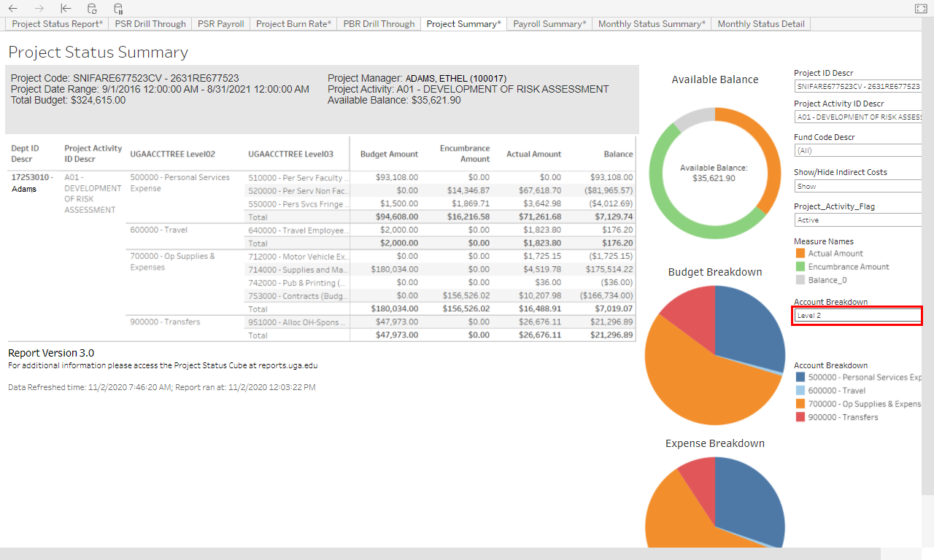The height and width of the screenshot is (560, 934).
Task: Click the Balance column header
Action: tap(618, 154)
